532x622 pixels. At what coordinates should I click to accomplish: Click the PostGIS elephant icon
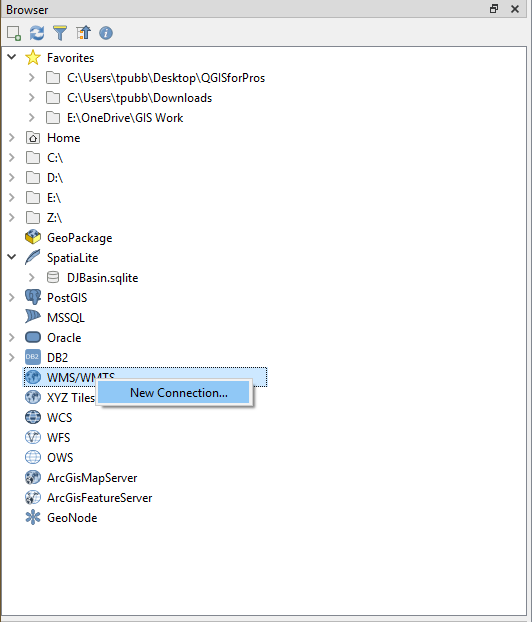[x=33, y=297]
